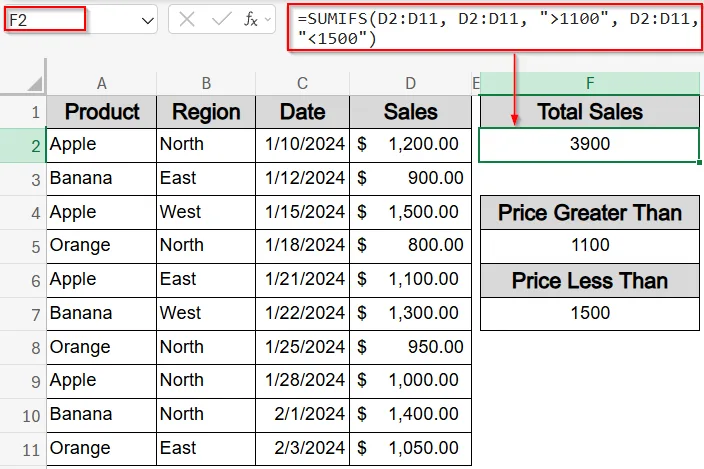Select the date cell 1/25/2024
The image size is (704, 469).
(303, 348)
